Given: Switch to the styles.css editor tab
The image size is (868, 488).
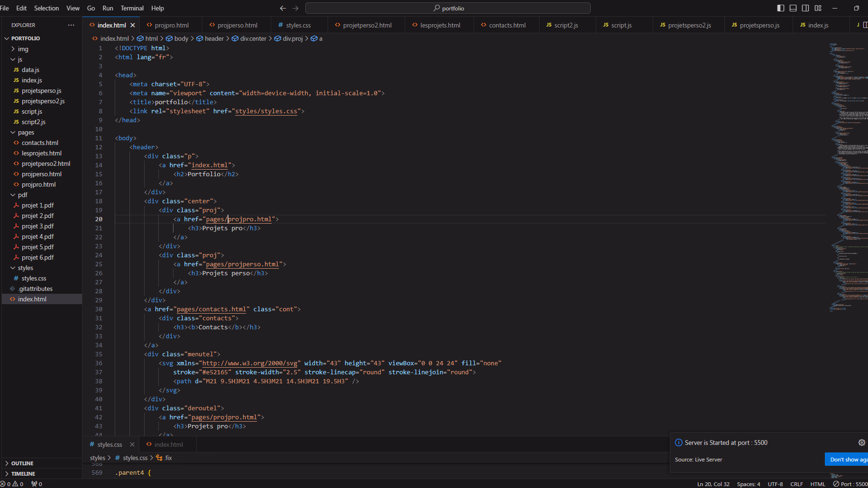Looking at the screenshot, I should [299, 25].
